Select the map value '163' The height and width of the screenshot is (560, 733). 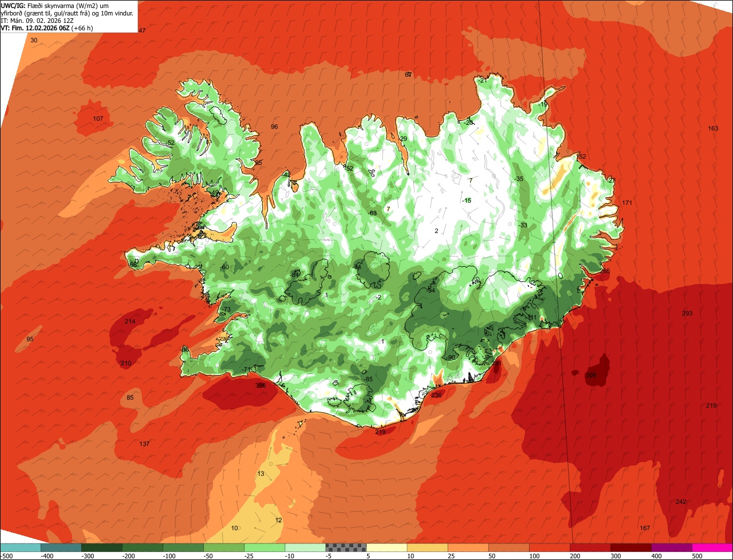[x=713, y=128]
